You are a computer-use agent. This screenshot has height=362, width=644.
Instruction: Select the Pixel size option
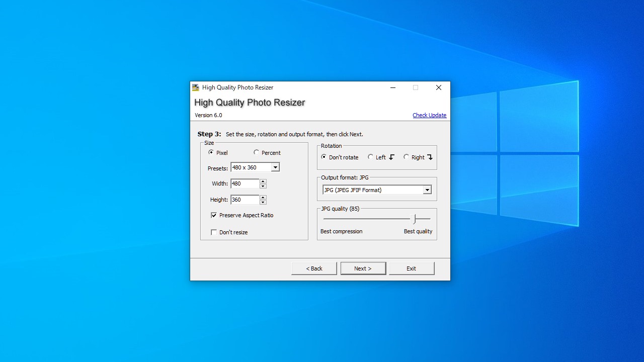point(211,152)
